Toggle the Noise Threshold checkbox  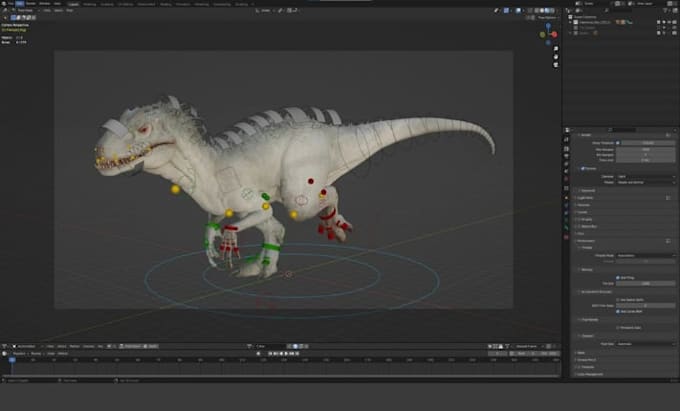click(x=618, y=143)
